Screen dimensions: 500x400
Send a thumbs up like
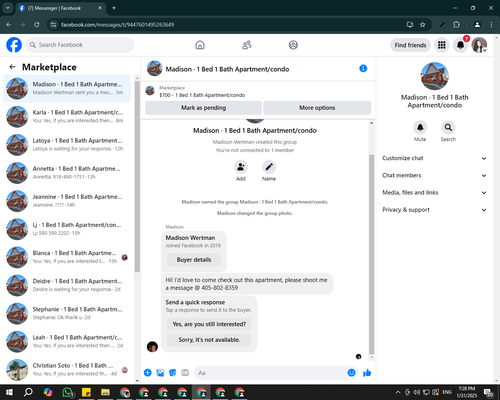point(367,373)
